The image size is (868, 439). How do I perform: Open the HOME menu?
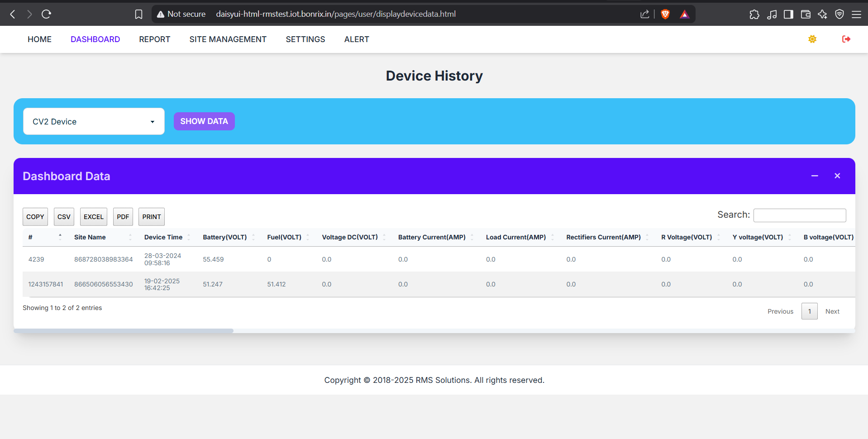pyautogui.click(x=39, y=39)
